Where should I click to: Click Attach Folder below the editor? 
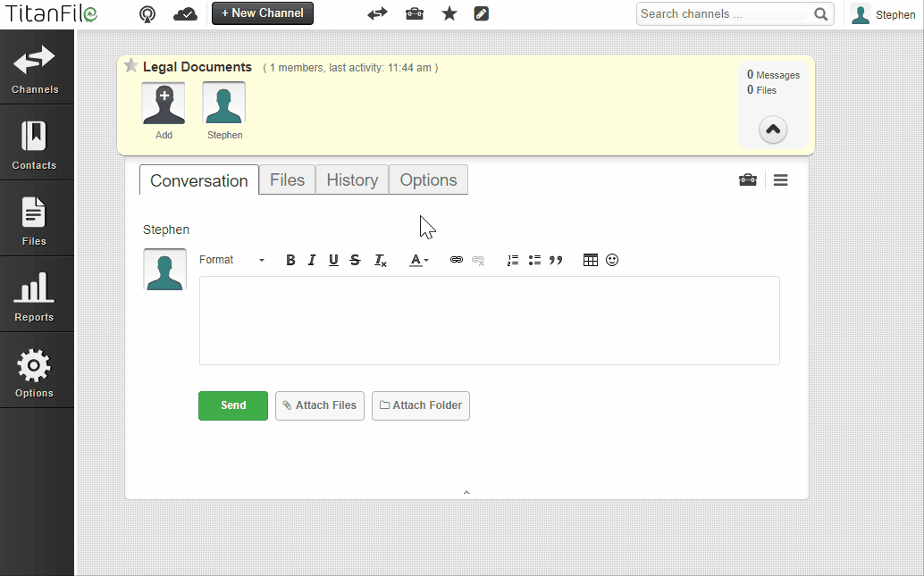tap(420, 405)
